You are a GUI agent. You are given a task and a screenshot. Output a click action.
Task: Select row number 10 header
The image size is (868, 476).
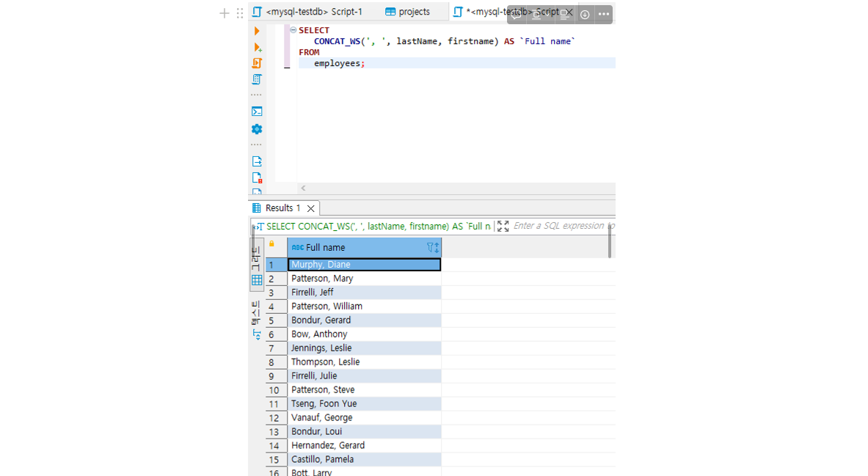click(x=276, y=390)
